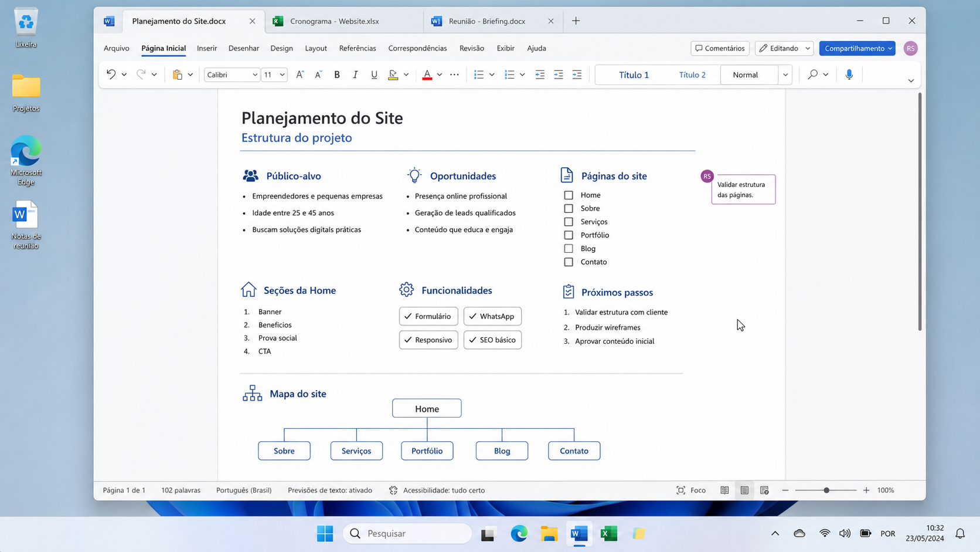The width and height of the screenshot is (980, 552).
Task: Increase font size with grow icon
Action: coord(300,74)
